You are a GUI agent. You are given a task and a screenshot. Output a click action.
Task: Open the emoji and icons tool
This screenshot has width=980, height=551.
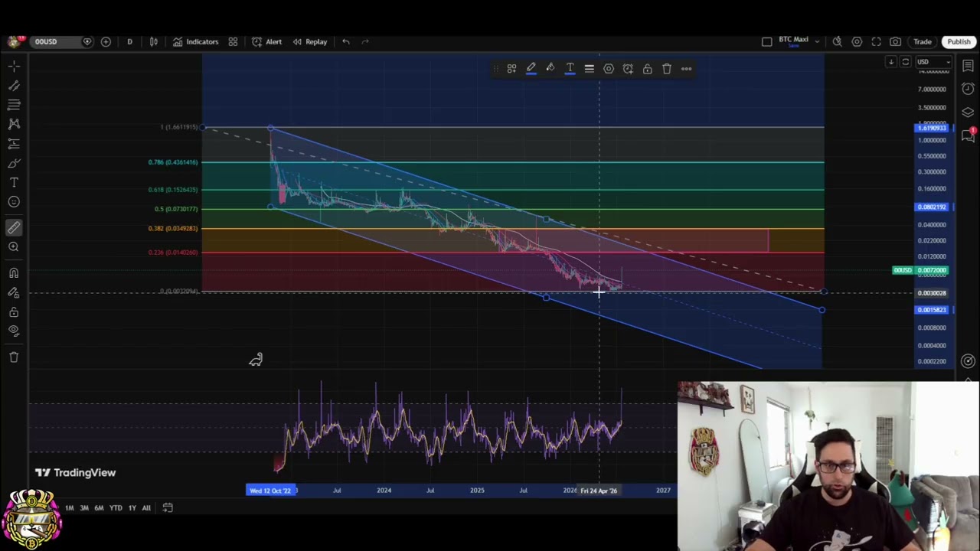[x=14, y=202]
